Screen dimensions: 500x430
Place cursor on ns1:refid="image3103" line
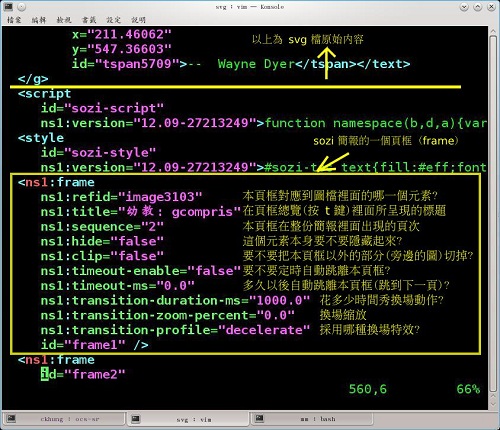121,197
